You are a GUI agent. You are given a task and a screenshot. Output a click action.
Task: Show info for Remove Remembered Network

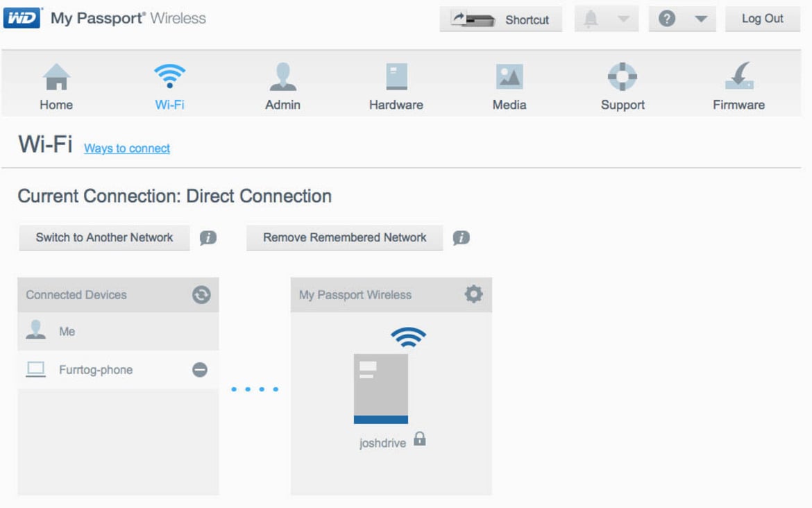tap(462, 237)
